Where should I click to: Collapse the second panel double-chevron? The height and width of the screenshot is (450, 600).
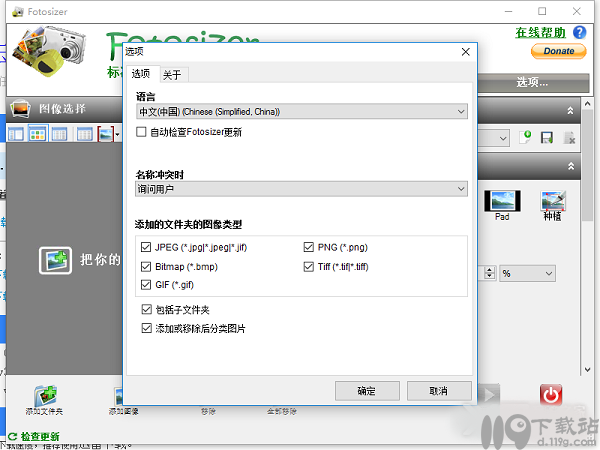pyautogui.click(x=571, y=166)
